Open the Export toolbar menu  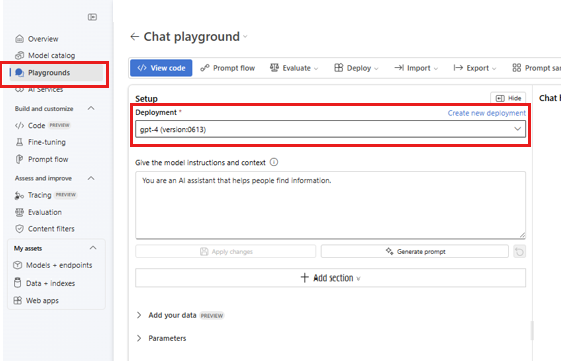[475, 68]
